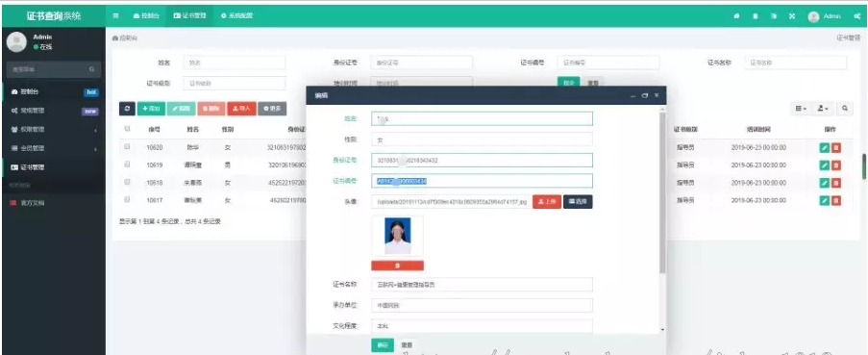The height and width of the screenshot is (355, 868).
Task: Open the export dropdown above the table
Action: pyautogui.click(x=823, y=109)
